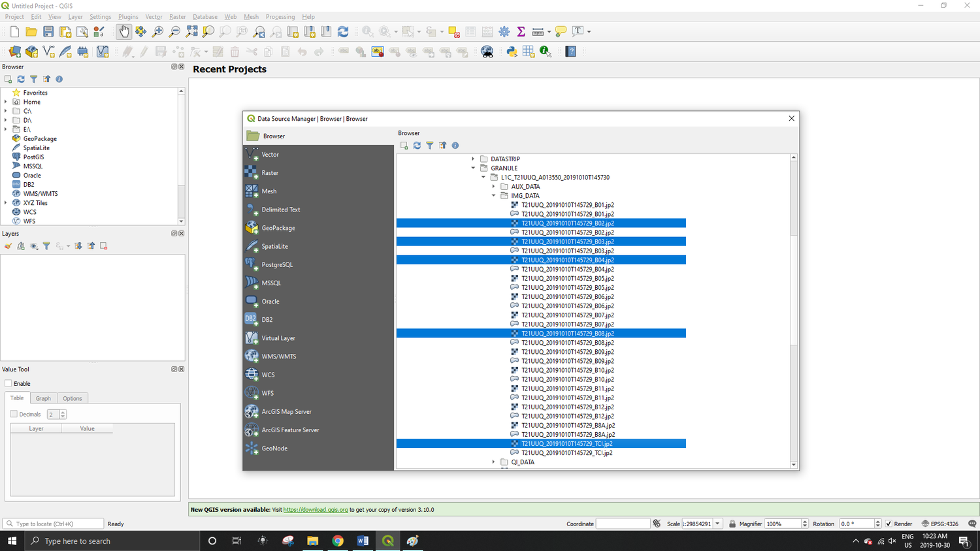980x551 pixels.
Task: Switch to the Graph tab
Action: (x=43, y=398)
